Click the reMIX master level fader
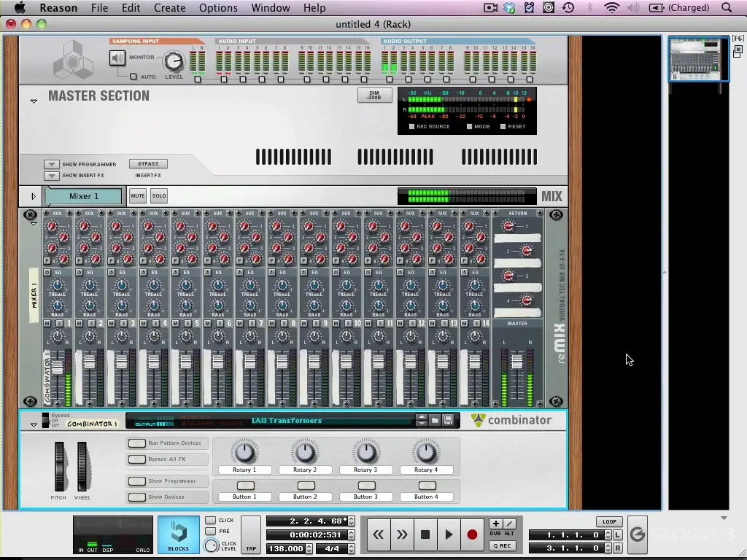Screen dimensions: 747x560 click(517, 362)
